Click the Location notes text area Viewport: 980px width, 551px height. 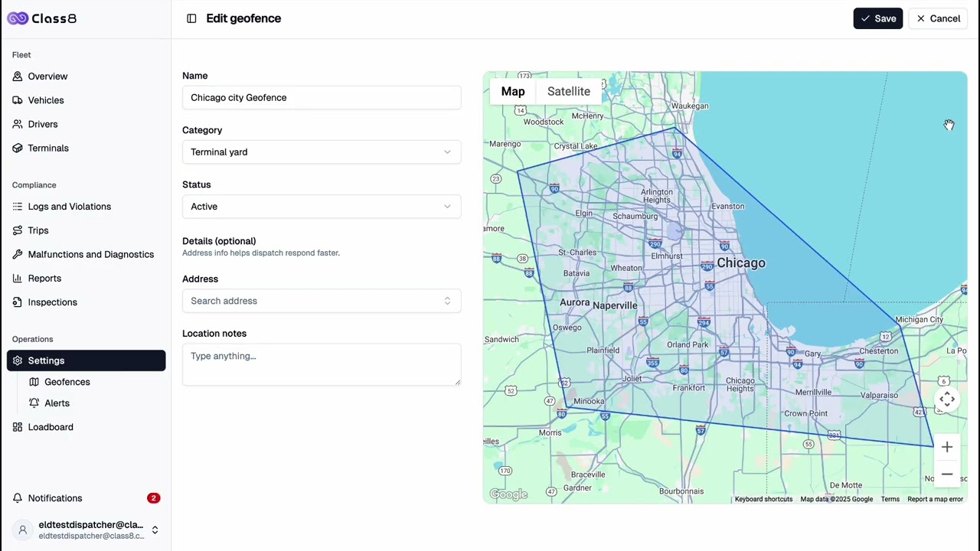coord(322,364)
